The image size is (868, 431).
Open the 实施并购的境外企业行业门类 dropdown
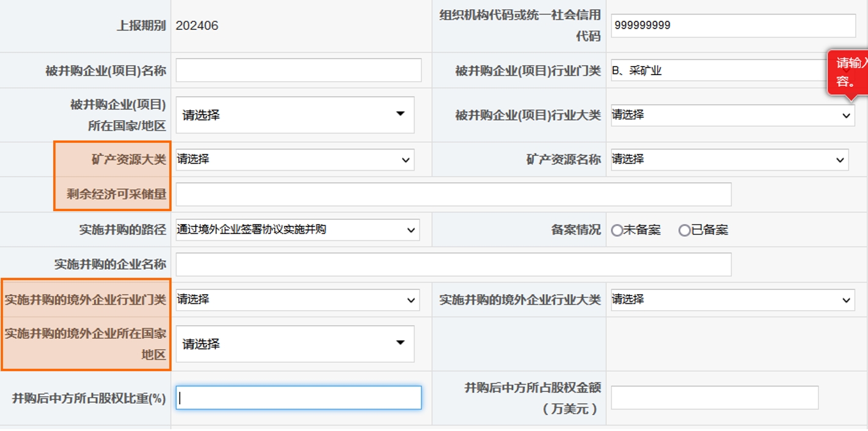point(297,300)
